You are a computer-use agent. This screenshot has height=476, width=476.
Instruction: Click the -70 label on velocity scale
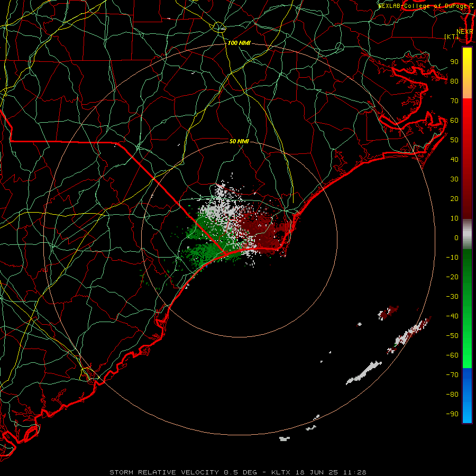pos(452,375)
